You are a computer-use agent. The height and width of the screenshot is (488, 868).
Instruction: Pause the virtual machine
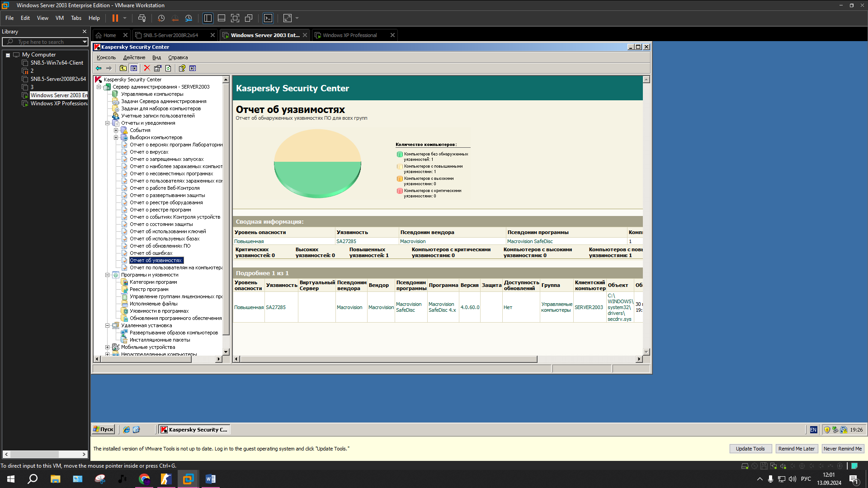pos(115,18)
